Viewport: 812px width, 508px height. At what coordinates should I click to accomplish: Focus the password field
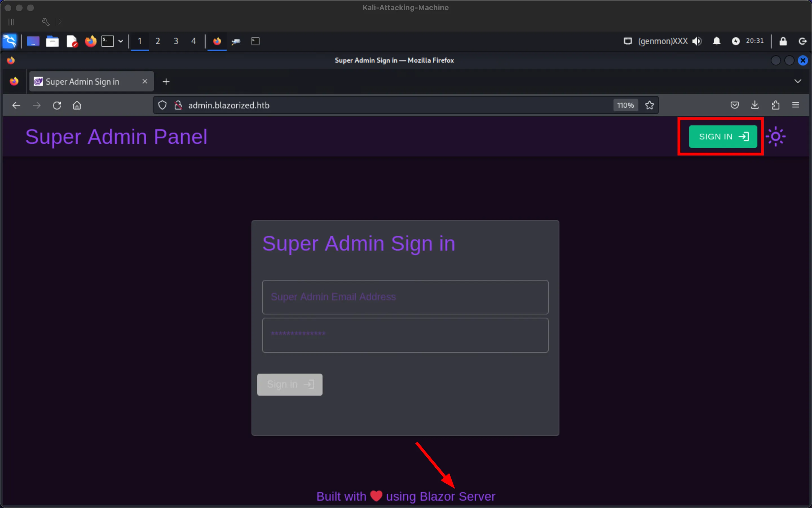(405, 335)
